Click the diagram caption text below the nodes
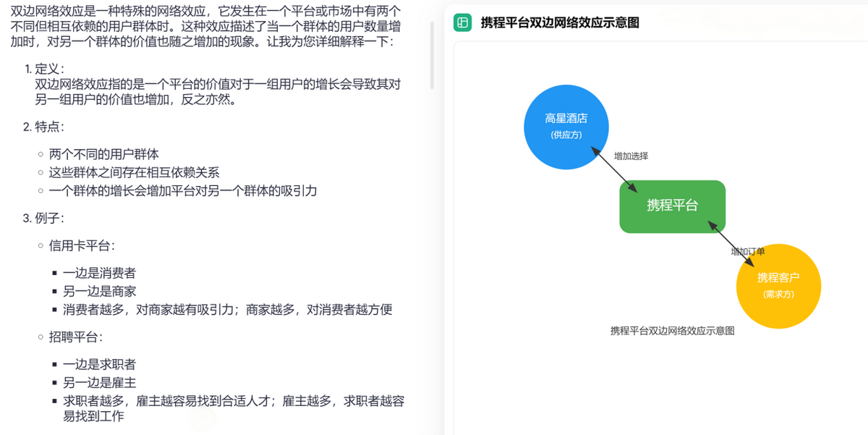Image resolution: width=868 pixels, height=435 pixels. (673, 331)
